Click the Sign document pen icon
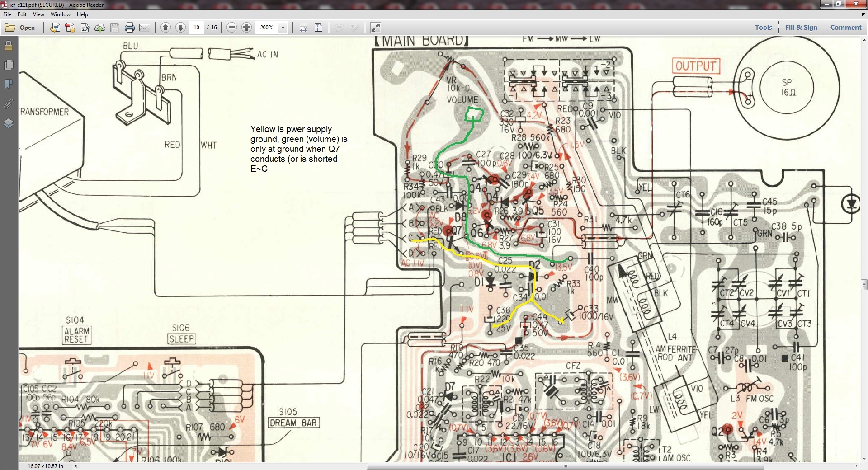Screen dimensions: 868x470 (x=85, y=28)
